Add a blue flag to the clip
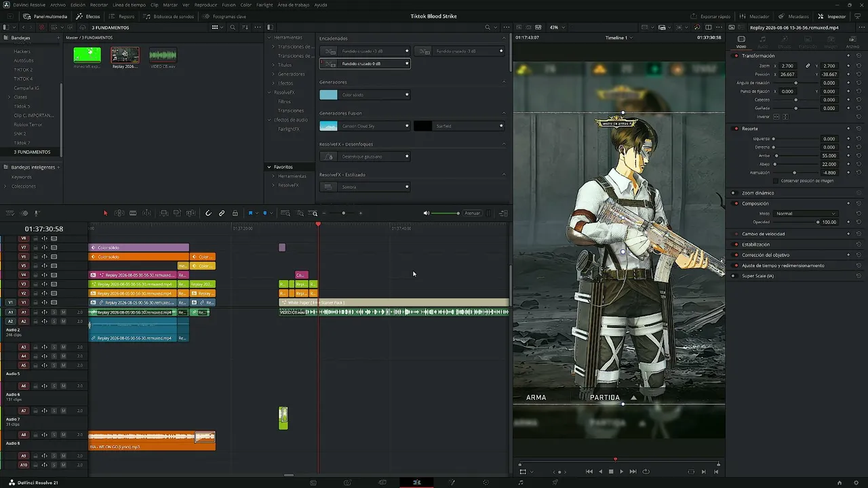This screenshot has height=488, width=868. (x=250, y=213)
